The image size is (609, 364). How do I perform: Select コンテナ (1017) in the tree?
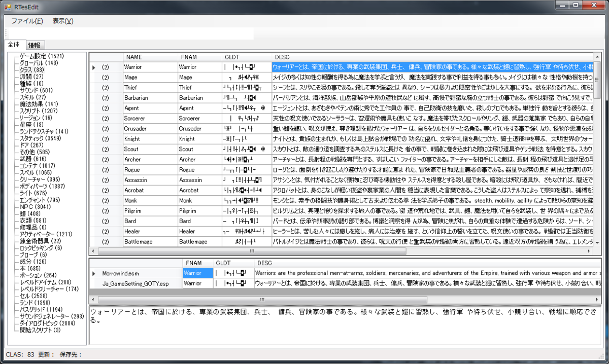(x=38, y=166)
